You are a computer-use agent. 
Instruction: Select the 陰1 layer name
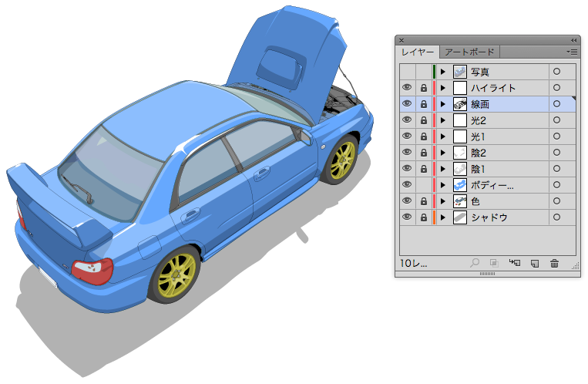point(478,169)
